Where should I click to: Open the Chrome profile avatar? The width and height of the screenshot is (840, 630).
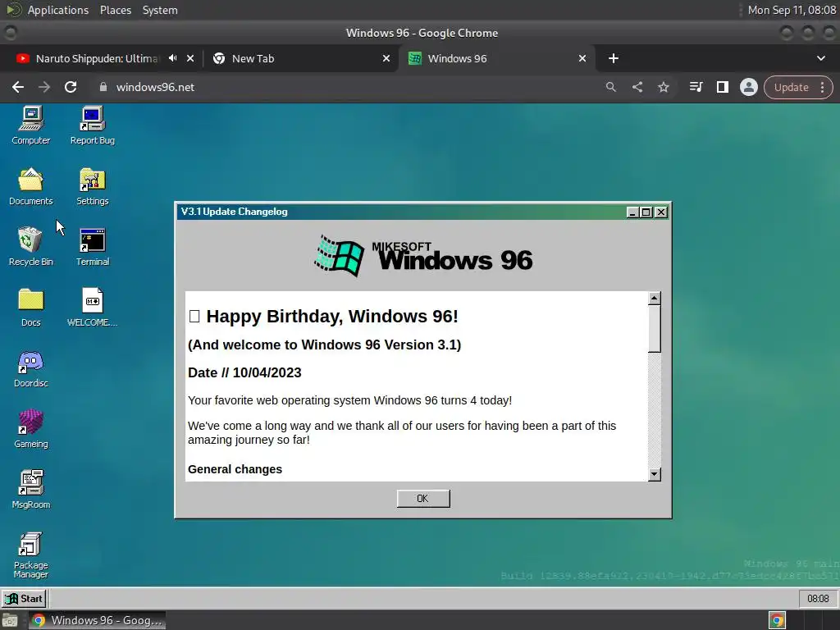(x=748, y=87)
